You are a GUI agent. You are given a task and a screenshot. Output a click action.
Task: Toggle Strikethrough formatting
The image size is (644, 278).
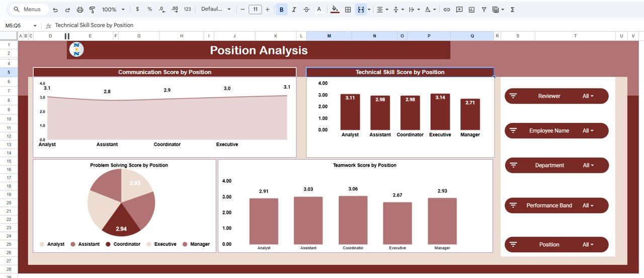(306, 10)
